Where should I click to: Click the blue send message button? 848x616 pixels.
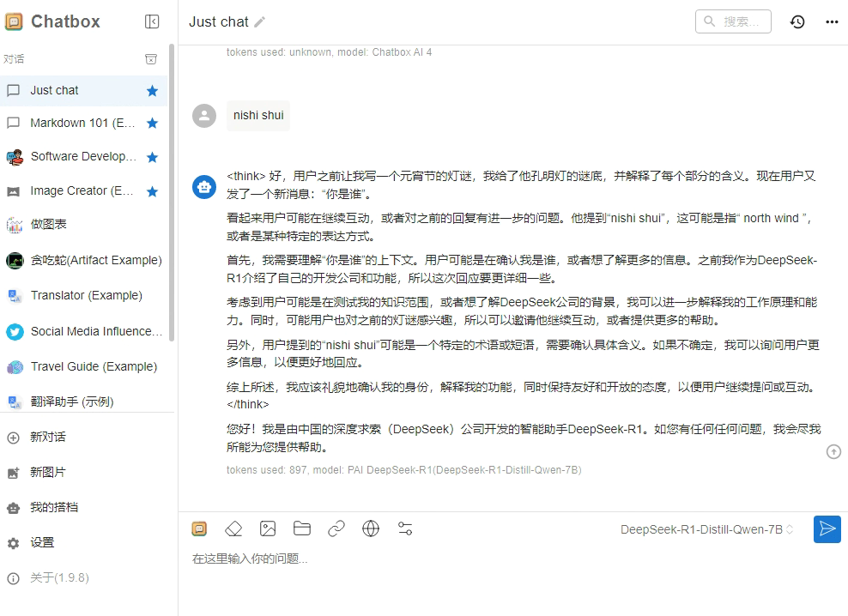[x=827, y=528]
